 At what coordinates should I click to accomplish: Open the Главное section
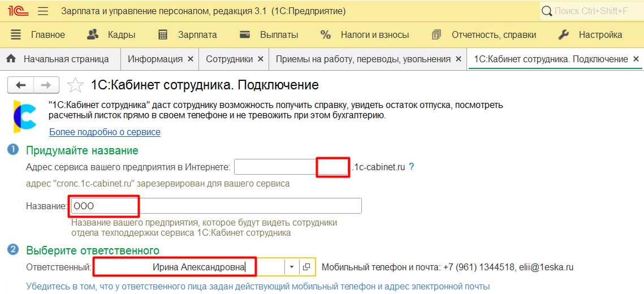pos(47,35)
